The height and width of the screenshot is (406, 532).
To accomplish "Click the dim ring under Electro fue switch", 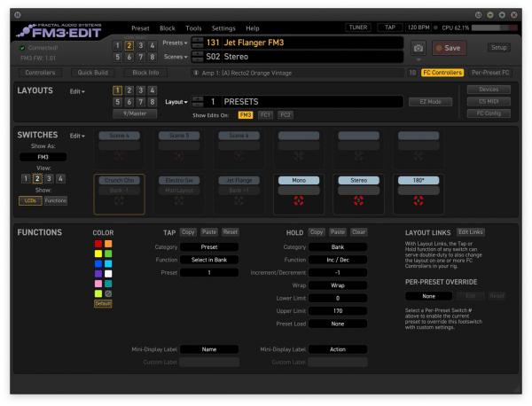I will pyautogui.click(x=179, y=201).
